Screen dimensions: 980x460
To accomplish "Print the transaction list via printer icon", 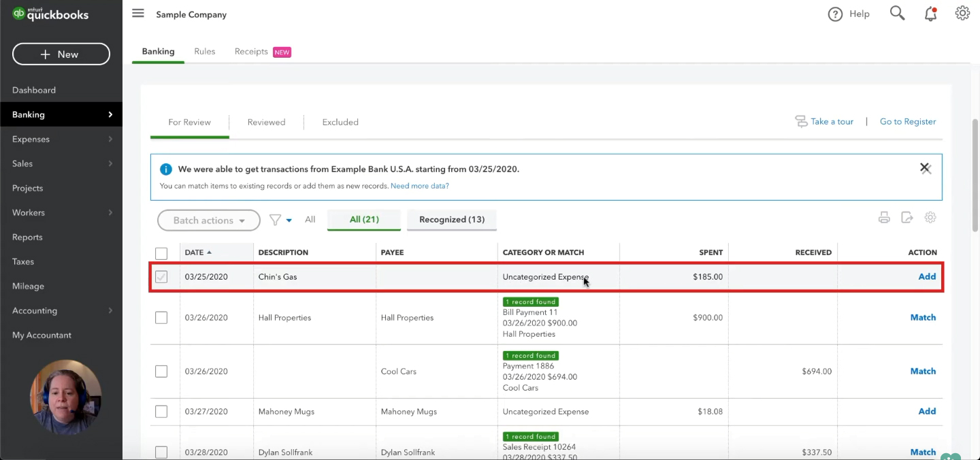I will (x=884, y=218).
